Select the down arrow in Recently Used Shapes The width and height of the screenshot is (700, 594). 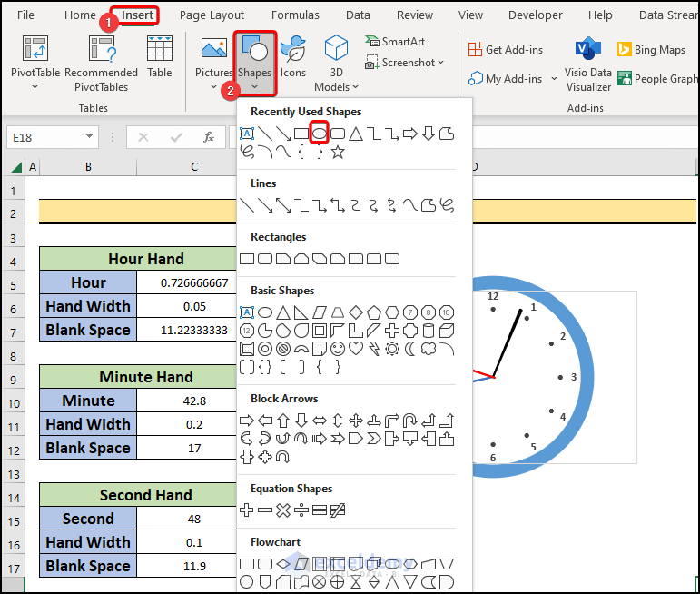pos(429,134)
